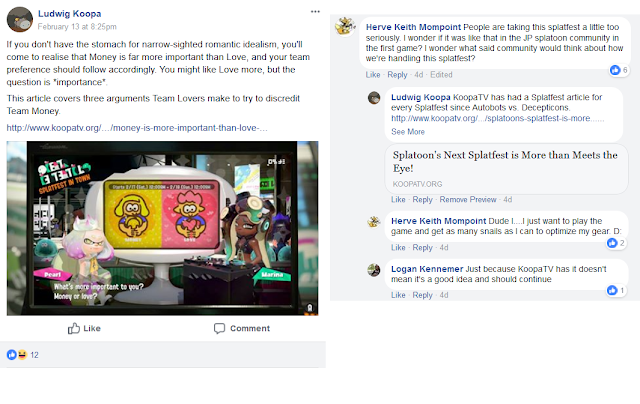Like Ludwig Koopa's reply
Viewport: 640px width, 404px height.
point(398,200)
